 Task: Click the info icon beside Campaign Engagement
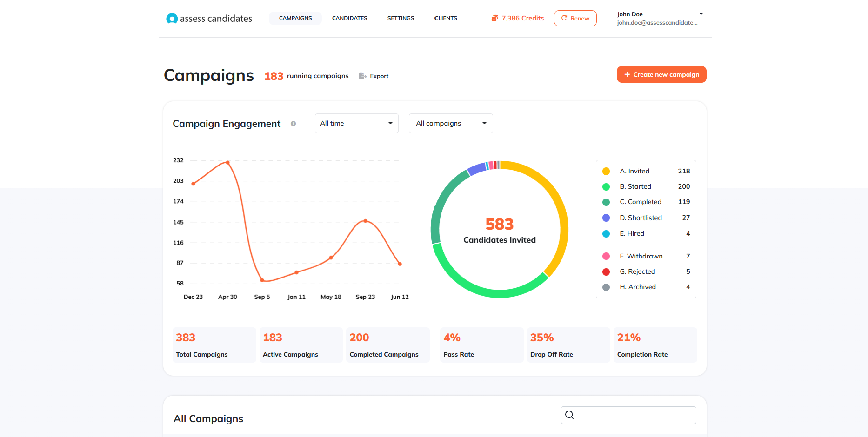293,124
